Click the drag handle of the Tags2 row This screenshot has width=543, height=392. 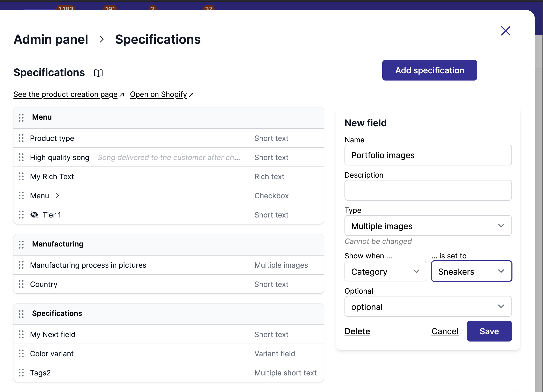(x=21, y=373)
